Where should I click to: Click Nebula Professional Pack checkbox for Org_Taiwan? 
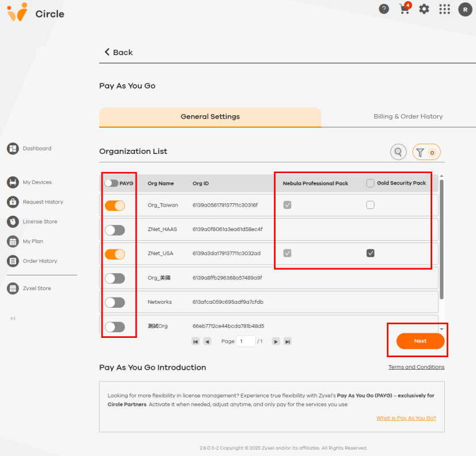tap(287, 205)
